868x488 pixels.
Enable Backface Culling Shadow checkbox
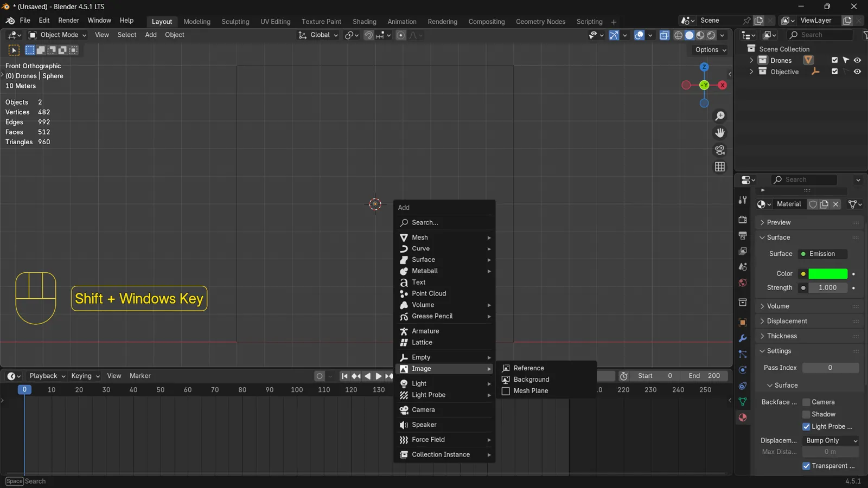[806, 414]
